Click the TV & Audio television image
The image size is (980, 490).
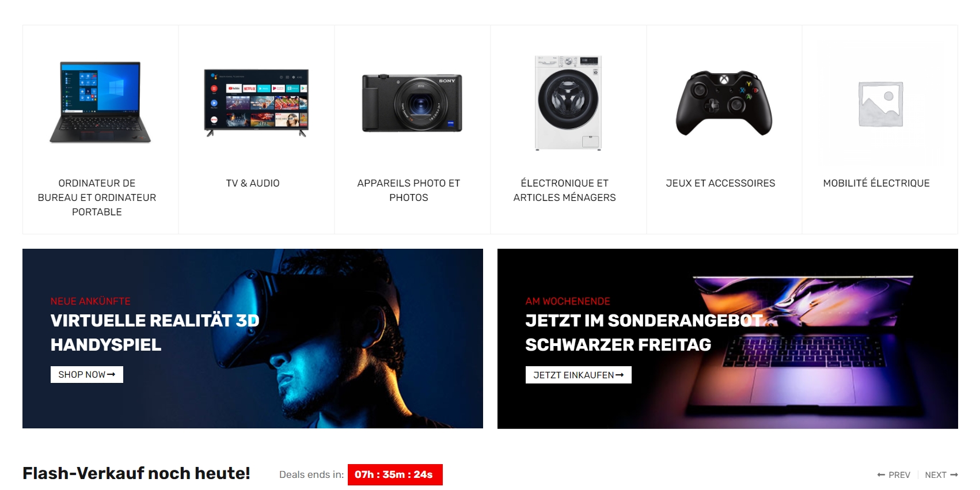(256, 102)
